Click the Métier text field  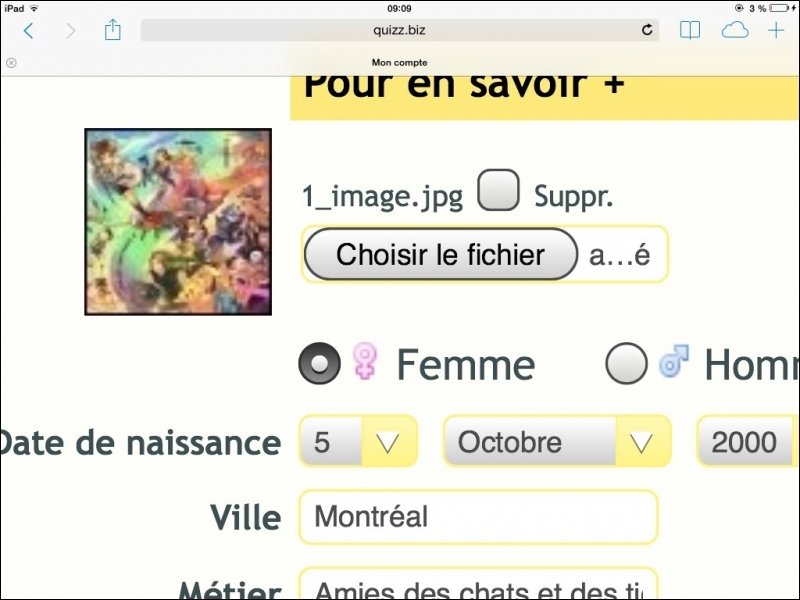478,584
